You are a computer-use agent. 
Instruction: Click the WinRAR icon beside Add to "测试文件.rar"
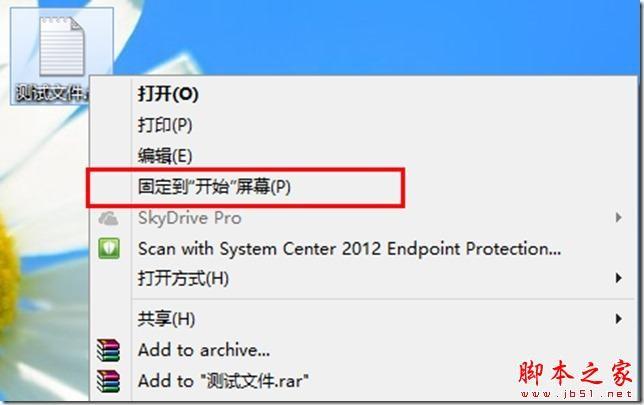(x=108, y=381)
